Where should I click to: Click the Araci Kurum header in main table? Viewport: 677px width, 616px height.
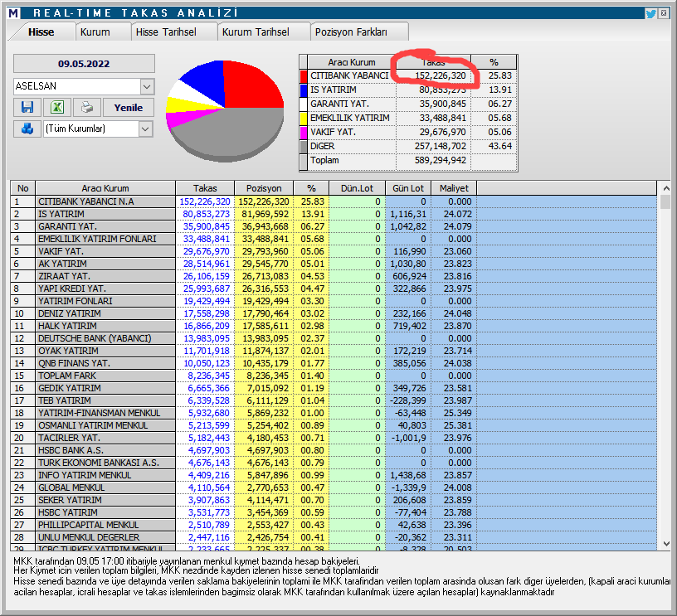[x=105, y=188]
